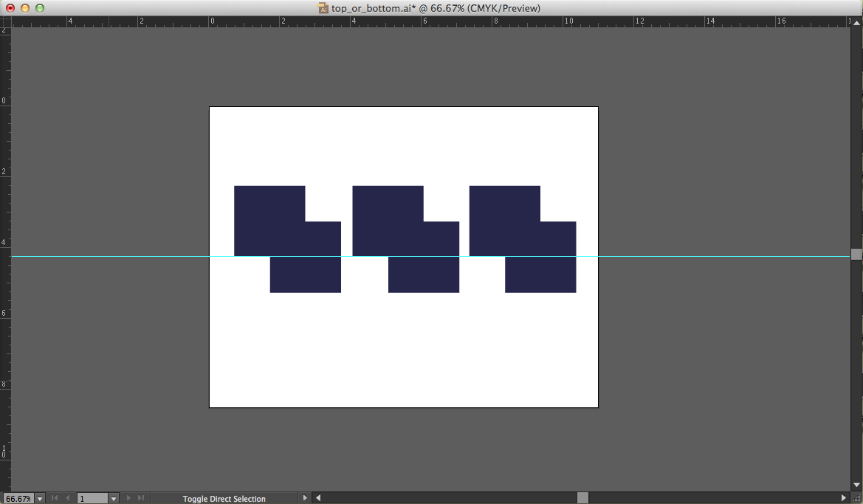Open artboard number dropdown arrow
Screen dimensions: 863x504
(x=114, y=499)
